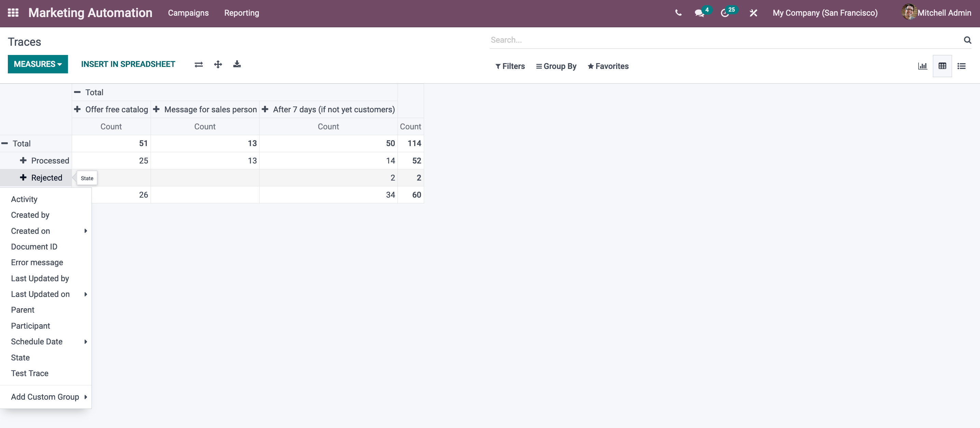The height and width of the screenshot is (428, 980).
Task: Click Processed row cell showing 25
Action: (x=111, y=161)
